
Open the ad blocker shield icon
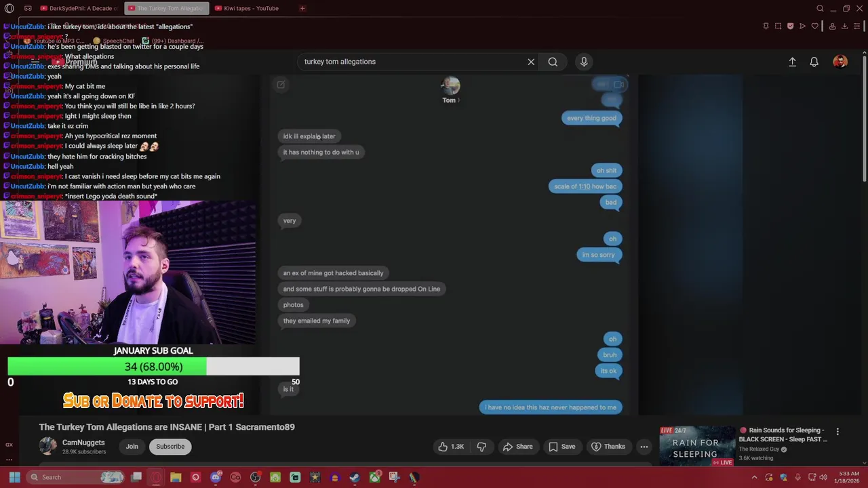[790, 26]
